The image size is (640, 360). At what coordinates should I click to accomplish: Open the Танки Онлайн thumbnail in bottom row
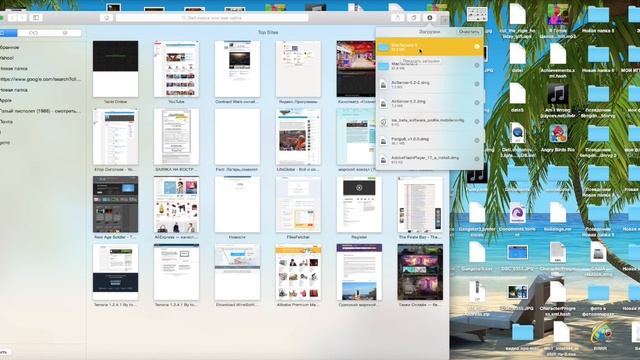tap(420, 272)
